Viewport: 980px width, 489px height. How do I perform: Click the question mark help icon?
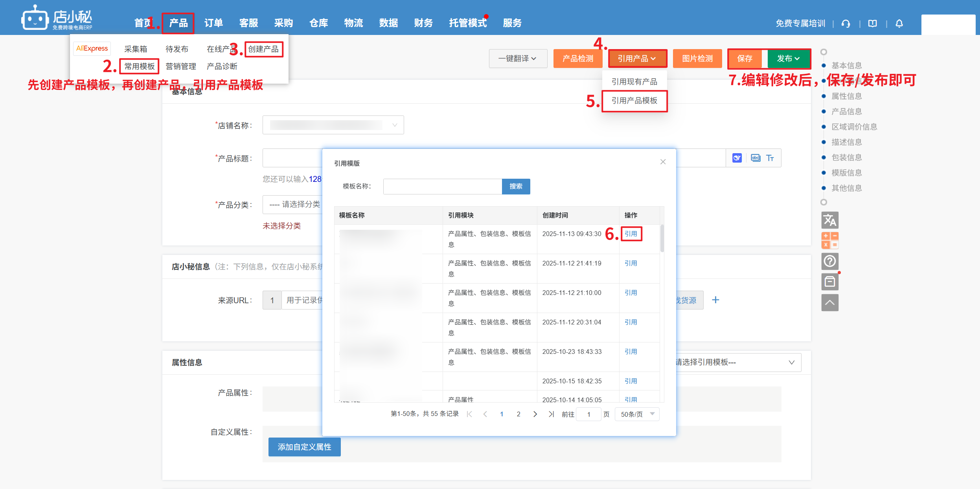click(829, 261)
